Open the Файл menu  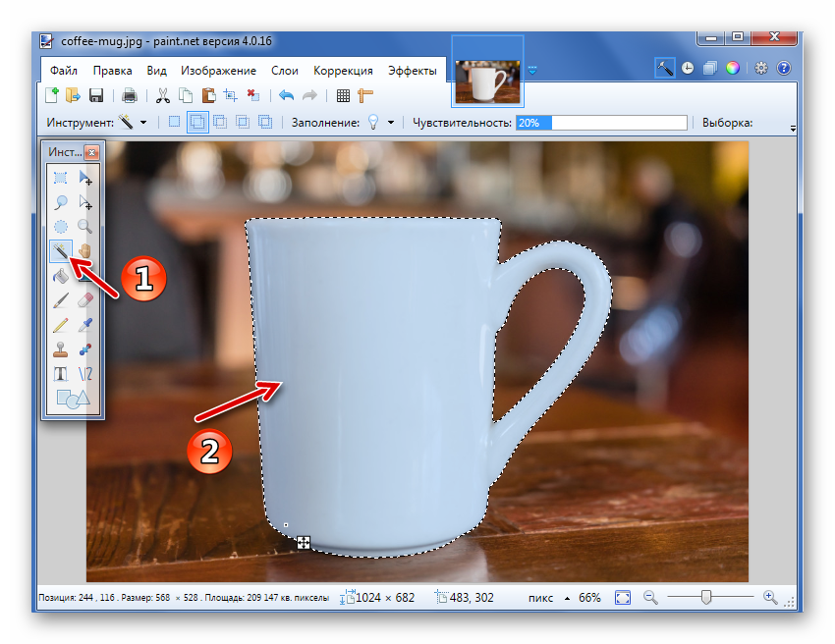64,71
